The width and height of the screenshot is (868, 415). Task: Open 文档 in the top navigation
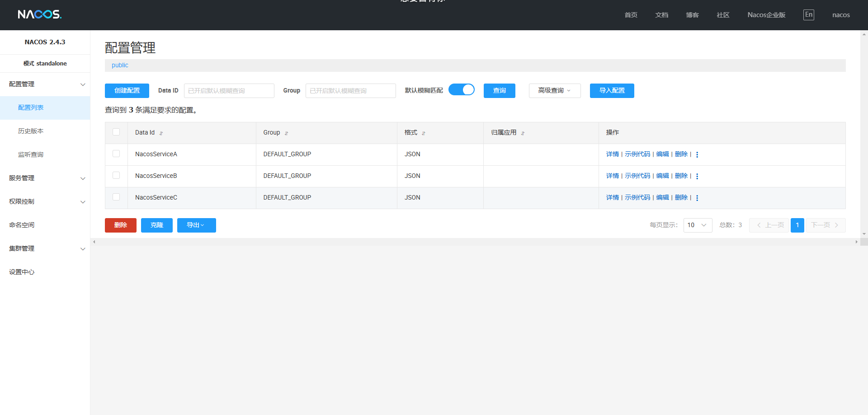click(661, 15)
